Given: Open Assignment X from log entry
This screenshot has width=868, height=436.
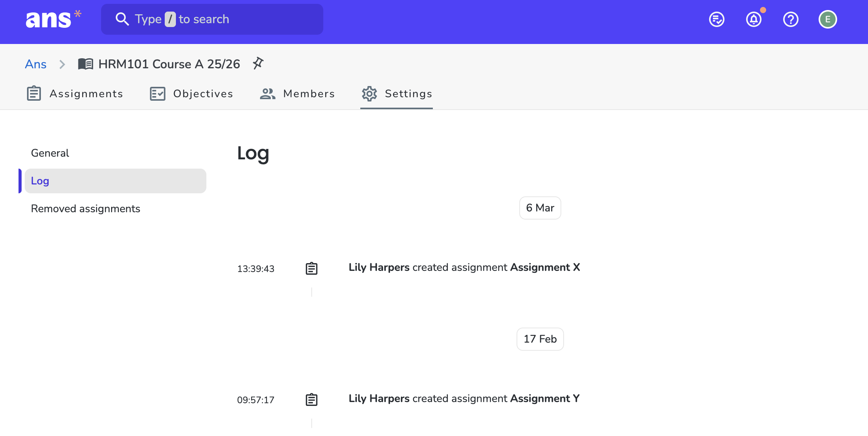Looking at the screenshot, I should pyautogui.click(x=545, y=267).
